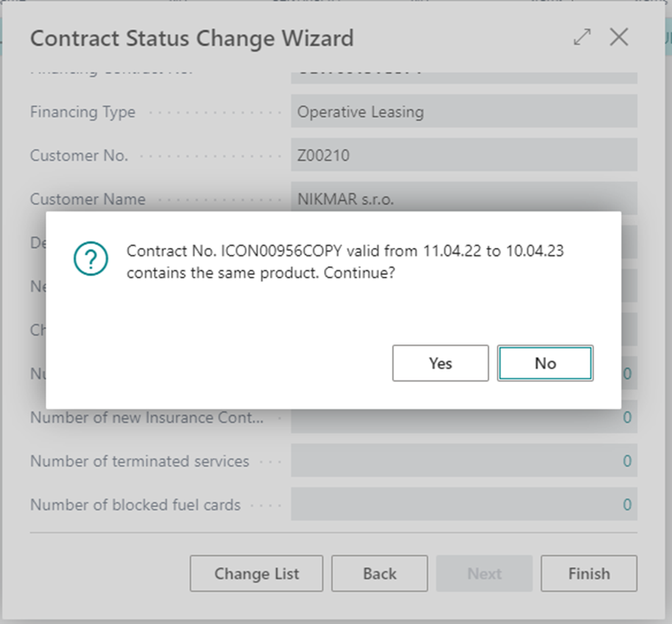
Task: Select the Financing Type field showing Operative Leasing
Action: pos(464,112)
